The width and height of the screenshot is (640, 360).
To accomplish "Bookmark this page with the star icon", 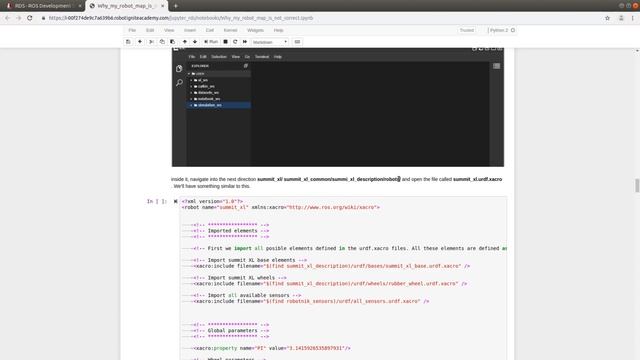I will point(607,18).
